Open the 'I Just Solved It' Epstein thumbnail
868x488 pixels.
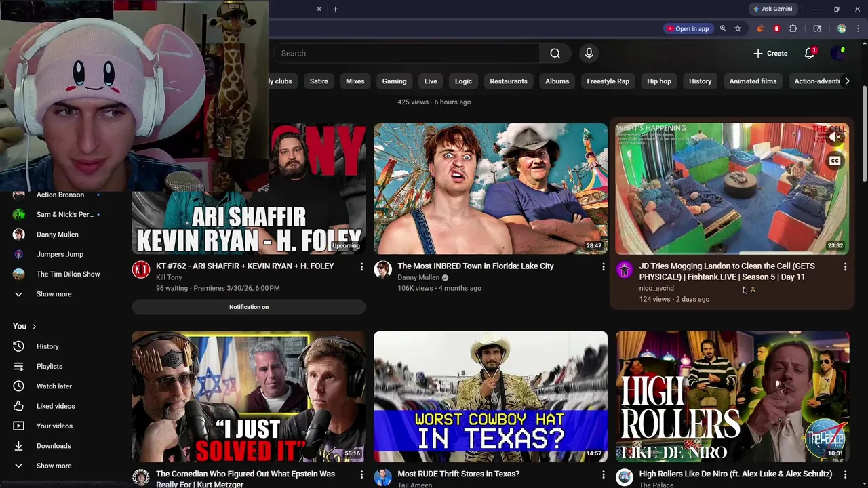click(249, 396)
